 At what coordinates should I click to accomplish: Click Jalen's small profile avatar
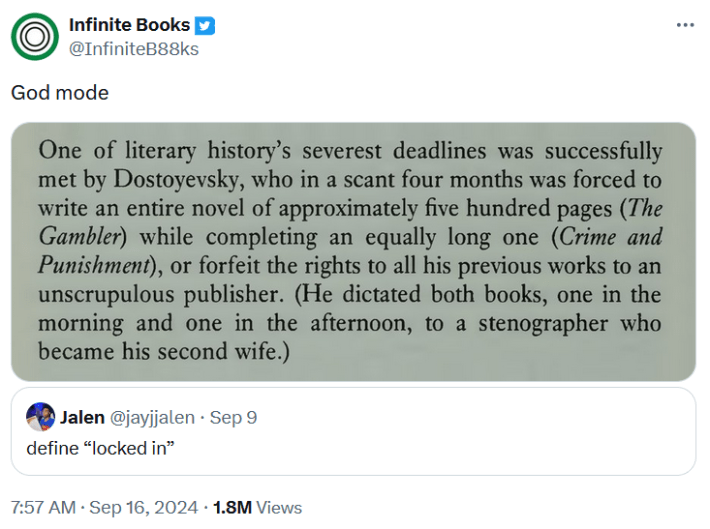41,417
